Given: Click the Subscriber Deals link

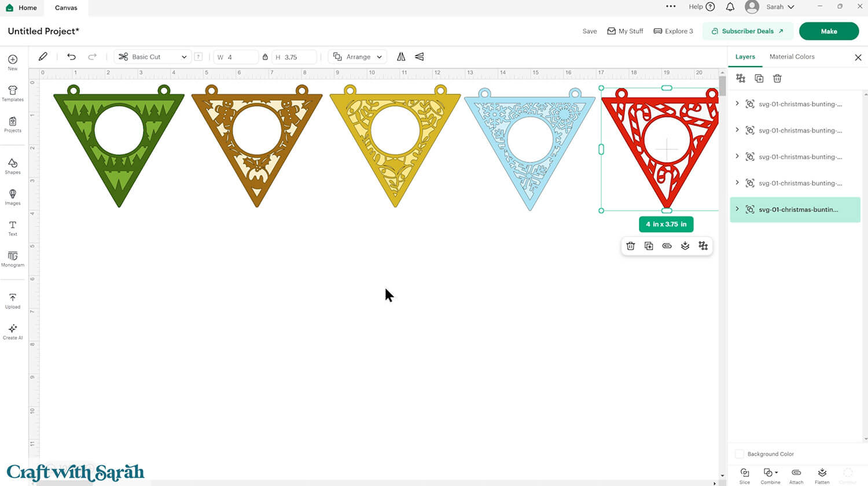Looking at the screenshot, I should click(x=748, y=31).
